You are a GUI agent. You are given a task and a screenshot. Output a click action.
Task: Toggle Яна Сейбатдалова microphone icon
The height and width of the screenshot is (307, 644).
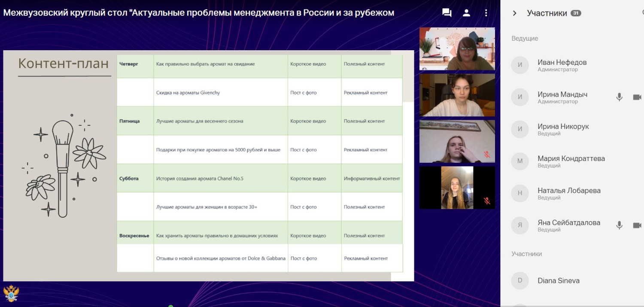coord(619,225)
